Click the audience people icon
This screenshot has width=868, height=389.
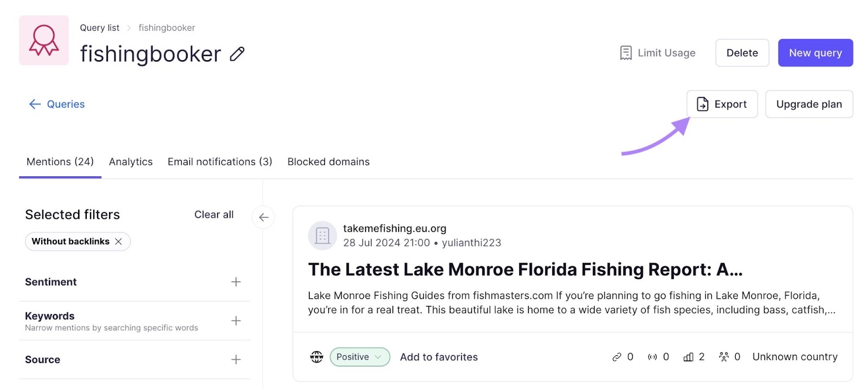tap(724, 357)
